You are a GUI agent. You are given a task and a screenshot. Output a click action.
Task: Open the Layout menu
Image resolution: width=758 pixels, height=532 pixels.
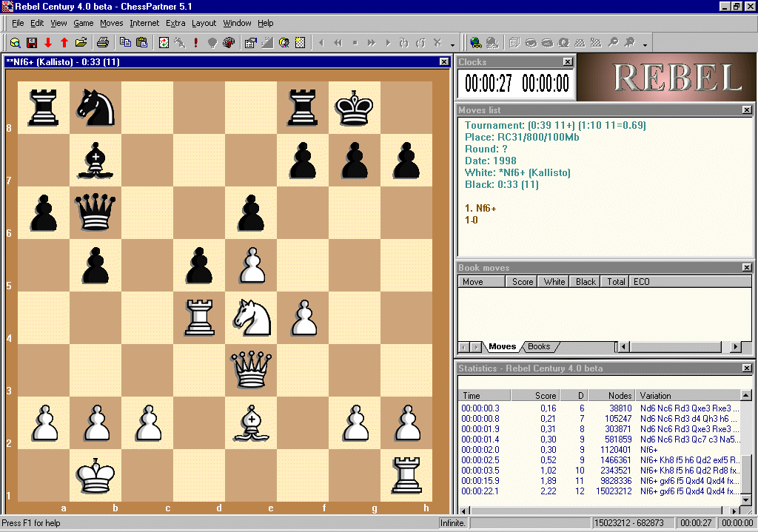click(204, 23)
